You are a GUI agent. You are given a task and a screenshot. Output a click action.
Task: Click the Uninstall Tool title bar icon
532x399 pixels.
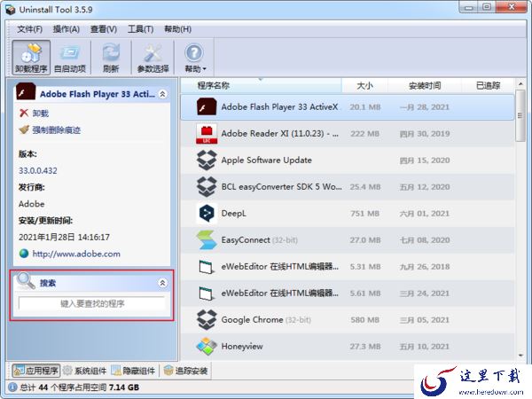[x=10, y=10]
